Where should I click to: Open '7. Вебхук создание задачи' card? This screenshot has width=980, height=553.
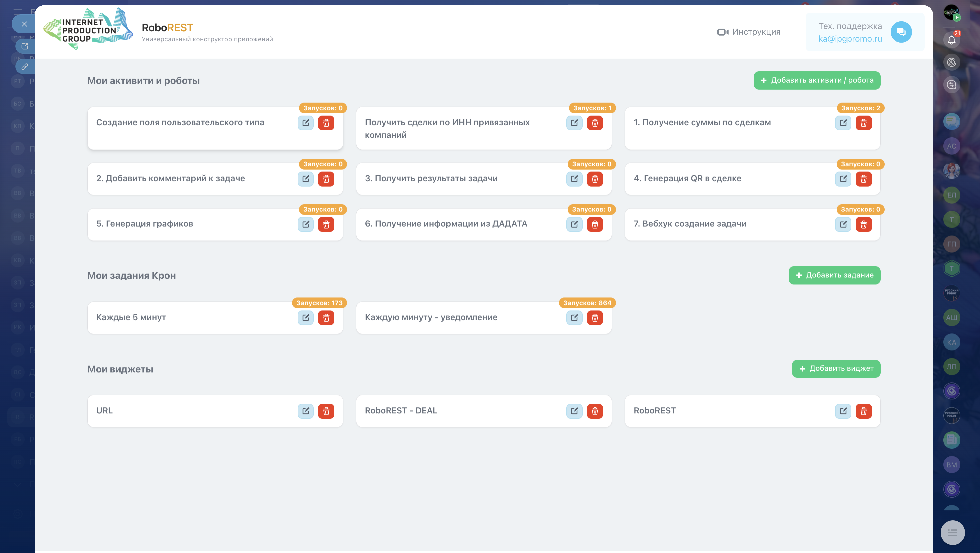click(689, 224)
